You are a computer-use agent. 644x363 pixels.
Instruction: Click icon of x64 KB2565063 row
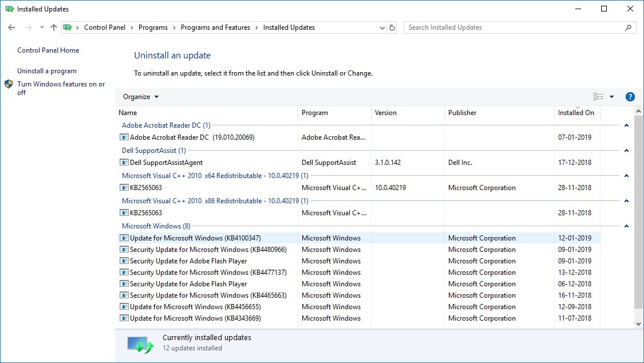point(124,188)
